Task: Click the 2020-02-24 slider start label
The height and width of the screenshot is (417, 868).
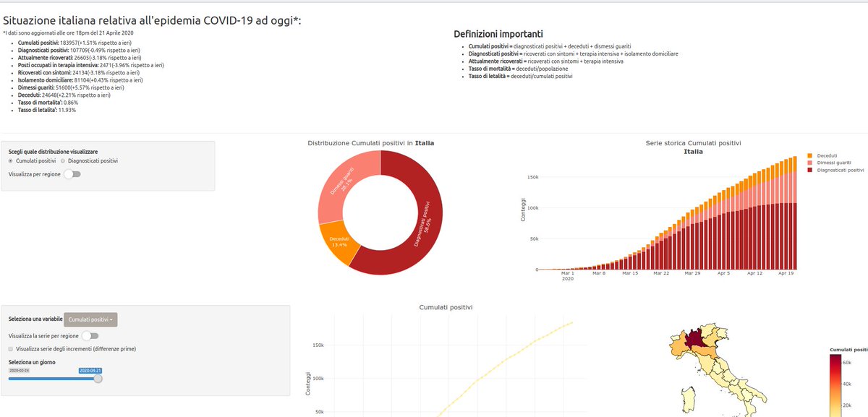Action: (x=20, y=369)
